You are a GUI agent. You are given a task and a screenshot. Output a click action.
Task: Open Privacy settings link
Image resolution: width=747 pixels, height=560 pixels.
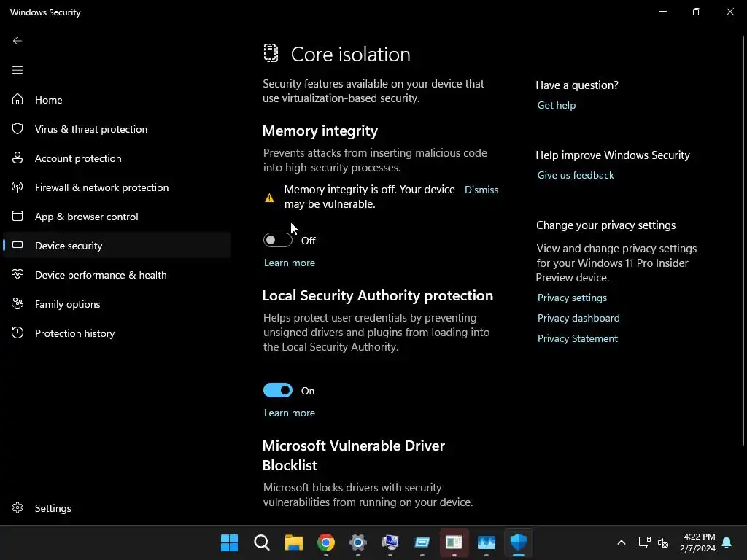(x=572, y=297)
